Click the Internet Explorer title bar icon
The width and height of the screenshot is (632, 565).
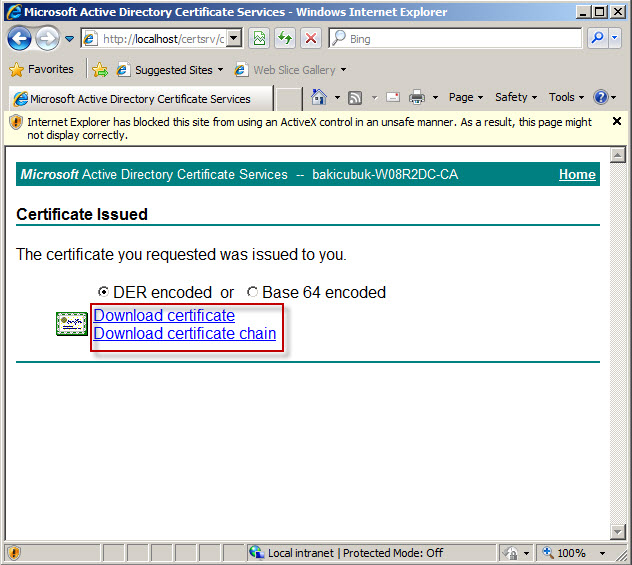[x=14, y=12]
